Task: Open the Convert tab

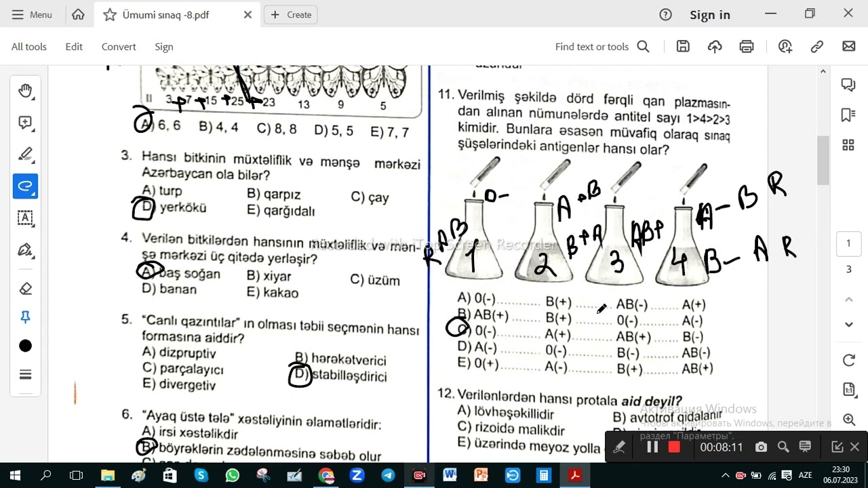Action: 119,47
